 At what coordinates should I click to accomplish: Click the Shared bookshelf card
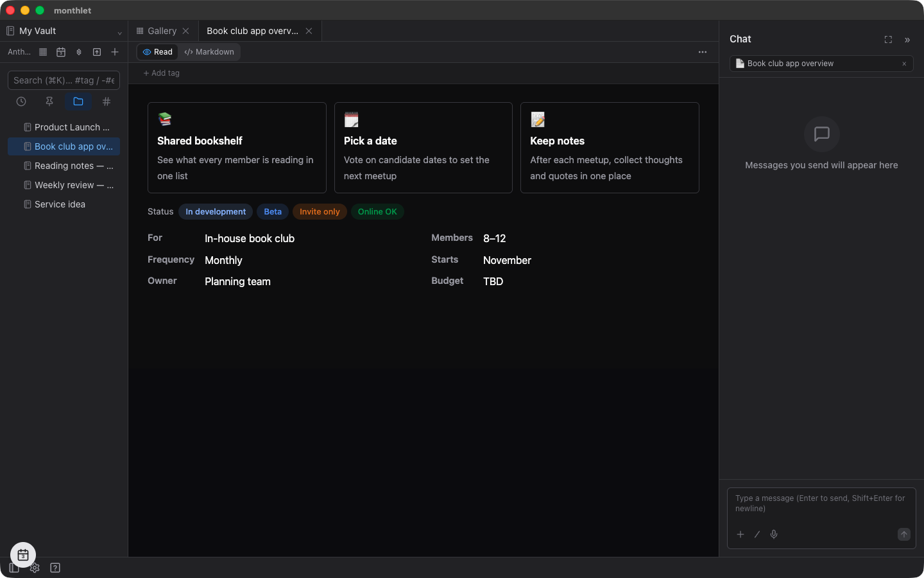pyautogui.click(x=237, y=148)
